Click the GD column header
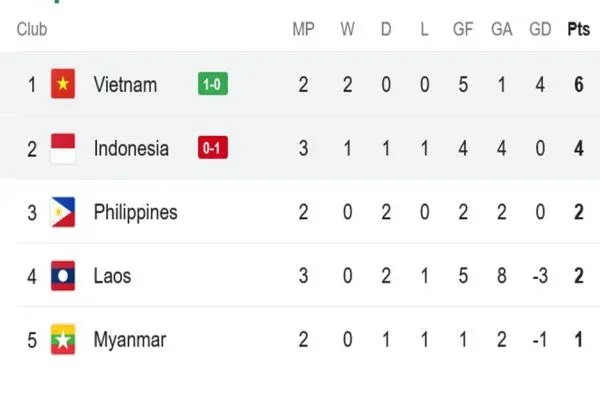Screen dimensions: 600x399 tap(540, 29)
